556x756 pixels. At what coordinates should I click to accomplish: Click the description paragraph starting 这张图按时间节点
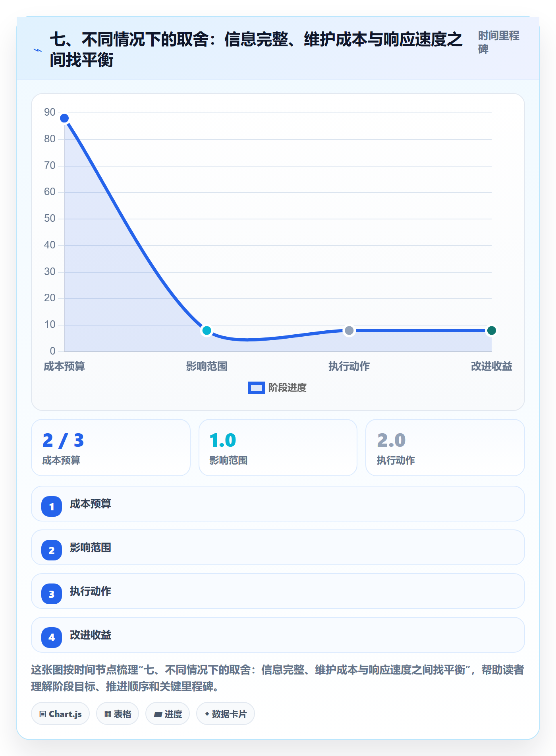[x=278, y=678]
